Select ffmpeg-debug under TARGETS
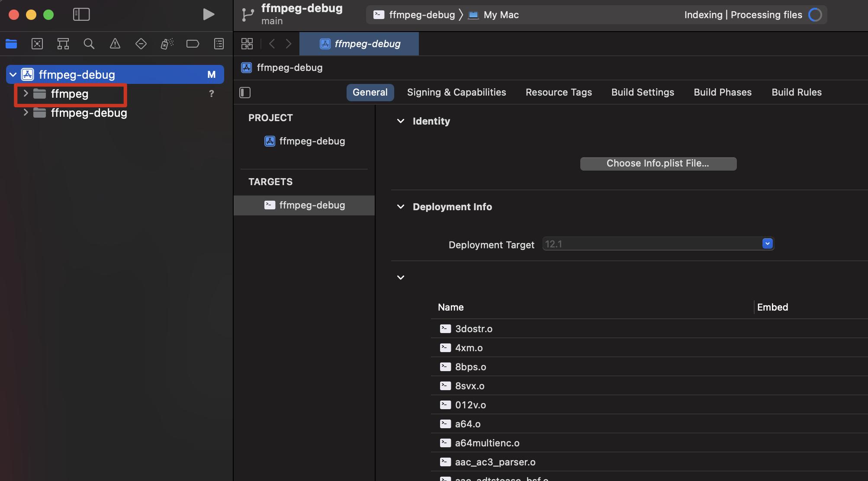868x481 pixels. (304, 205)
